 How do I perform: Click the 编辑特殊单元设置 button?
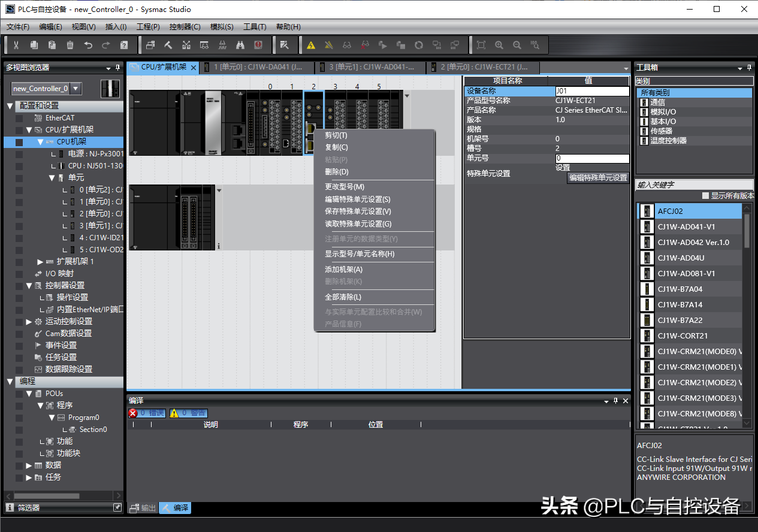pos(597,178)
